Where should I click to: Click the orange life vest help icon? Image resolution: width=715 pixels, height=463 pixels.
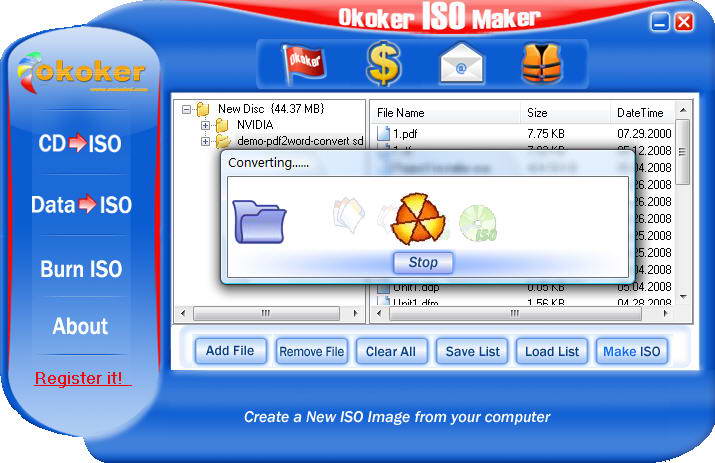tap(539, 64)
